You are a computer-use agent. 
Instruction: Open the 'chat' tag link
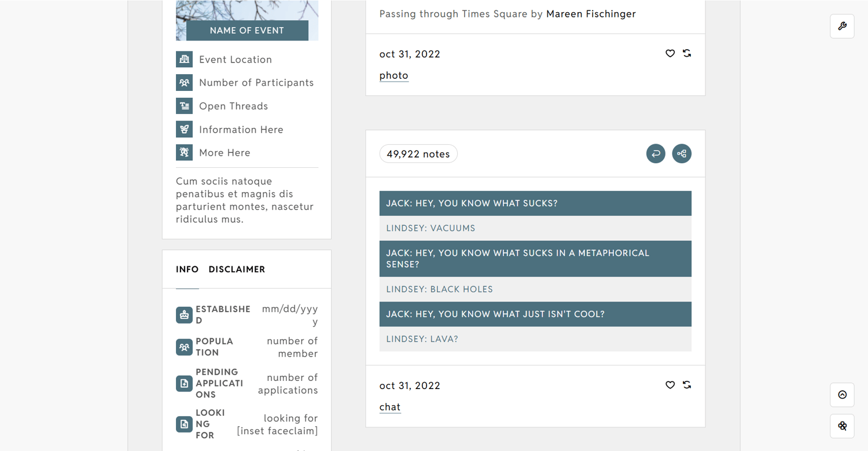pyautogui.click(x=390, y=407)
